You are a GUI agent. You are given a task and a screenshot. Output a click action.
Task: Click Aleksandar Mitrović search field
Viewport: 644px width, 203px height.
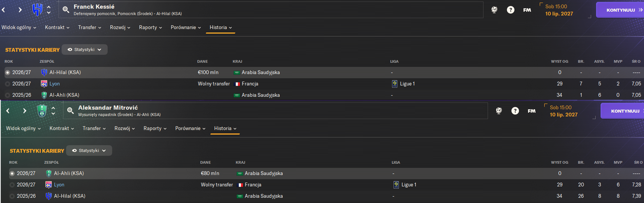(276, 111)
